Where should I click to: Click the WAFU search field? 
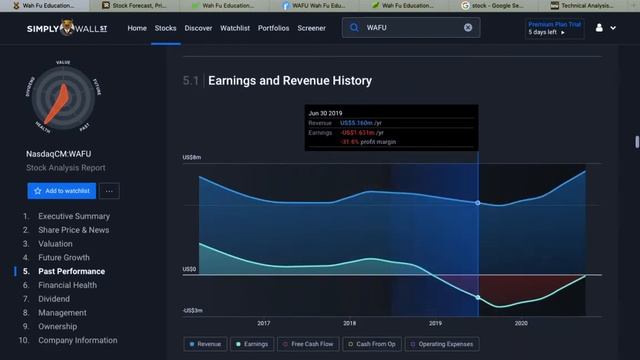coord(411,27)
